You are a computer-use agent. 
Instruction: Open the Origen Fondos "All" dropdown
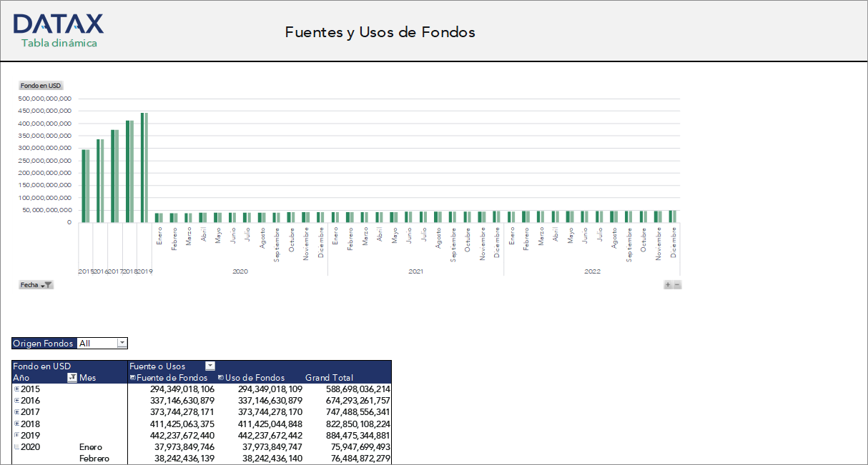click(121, 343)
